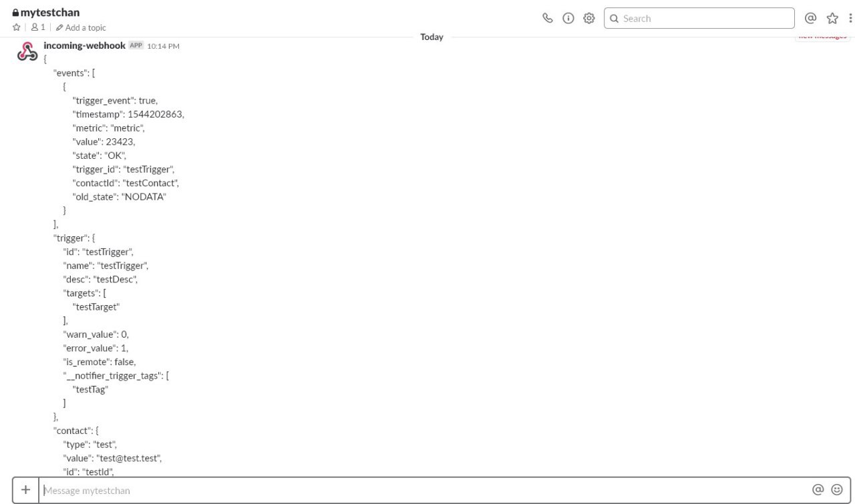View the channel member count

point(38,27)
